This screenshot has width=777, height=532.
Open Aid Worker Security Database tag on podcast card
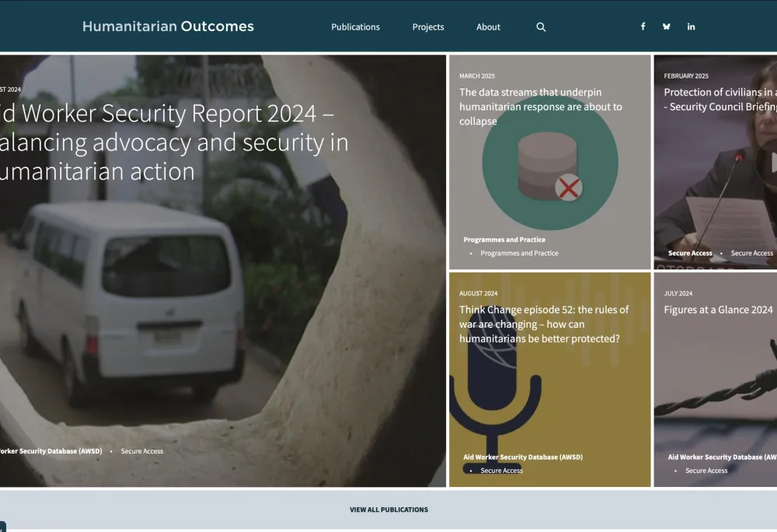523,457
